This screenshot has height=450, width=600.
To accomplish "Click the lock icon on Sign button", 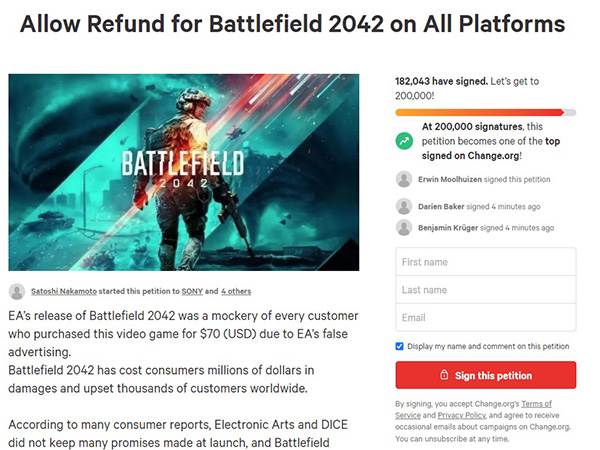I will pos(444,376).
